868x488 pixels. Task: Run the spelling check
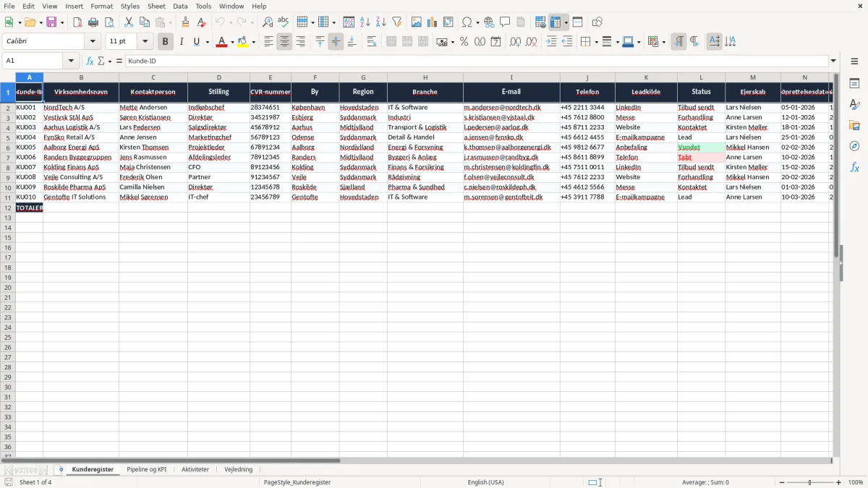pyautogui.click(x=284, y=22)
